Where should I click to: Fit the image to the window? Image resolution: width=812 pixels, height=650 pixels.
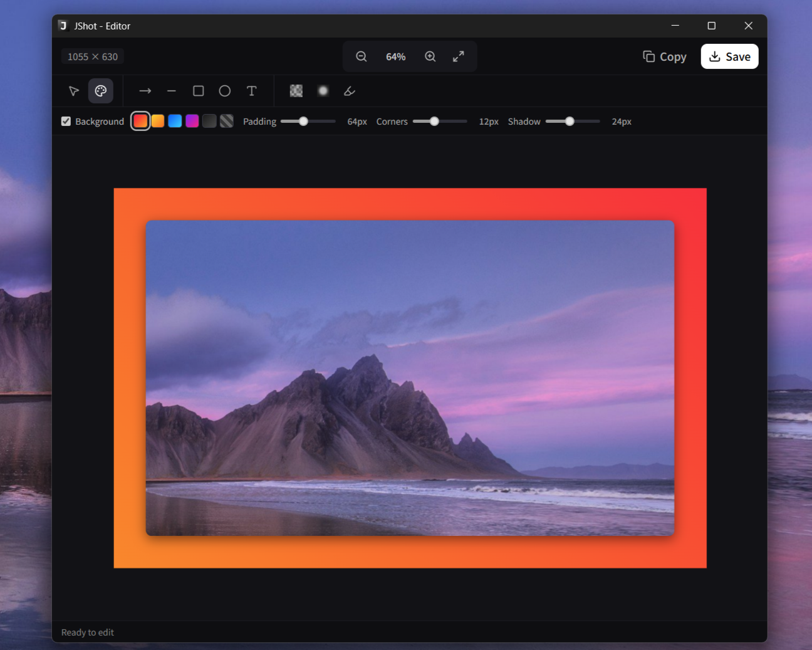[459, 56]
